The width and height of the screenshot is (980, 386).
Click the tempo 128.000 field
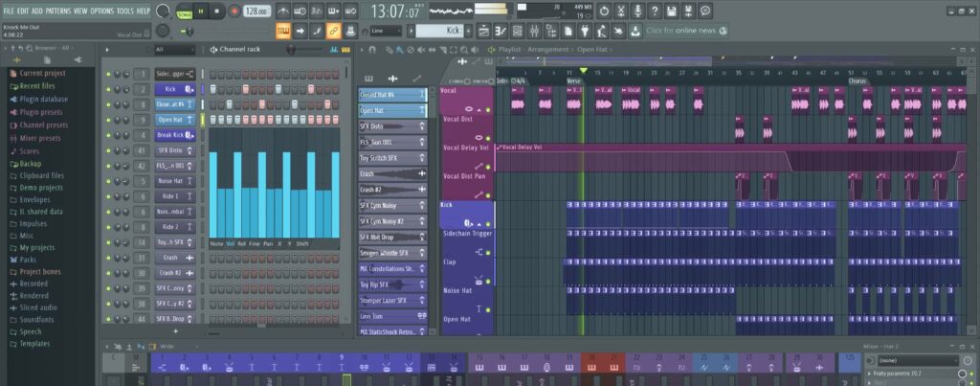pos(256,11)
